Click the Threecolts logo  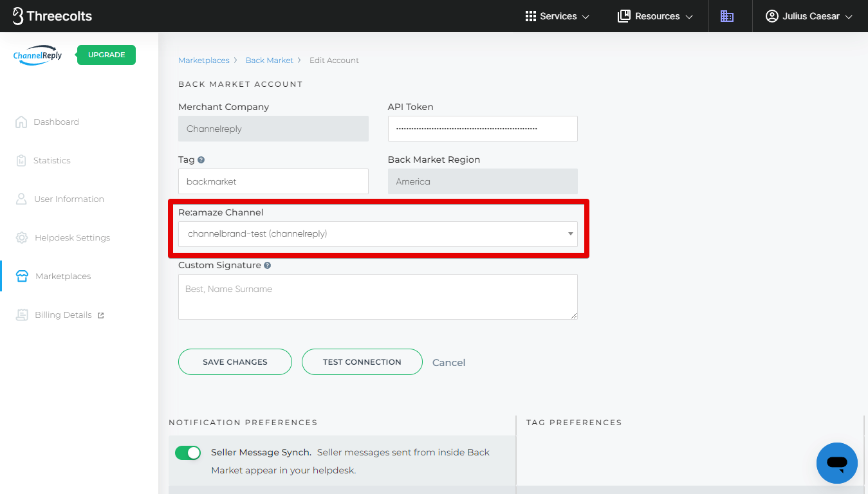(52, 16)
